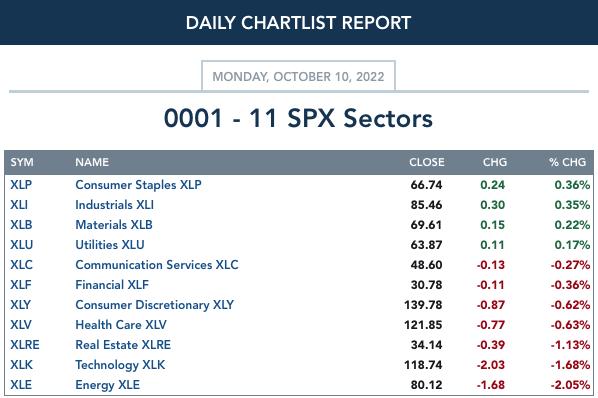
Task: Click the CLOSE column header
Action: point(427,162)
